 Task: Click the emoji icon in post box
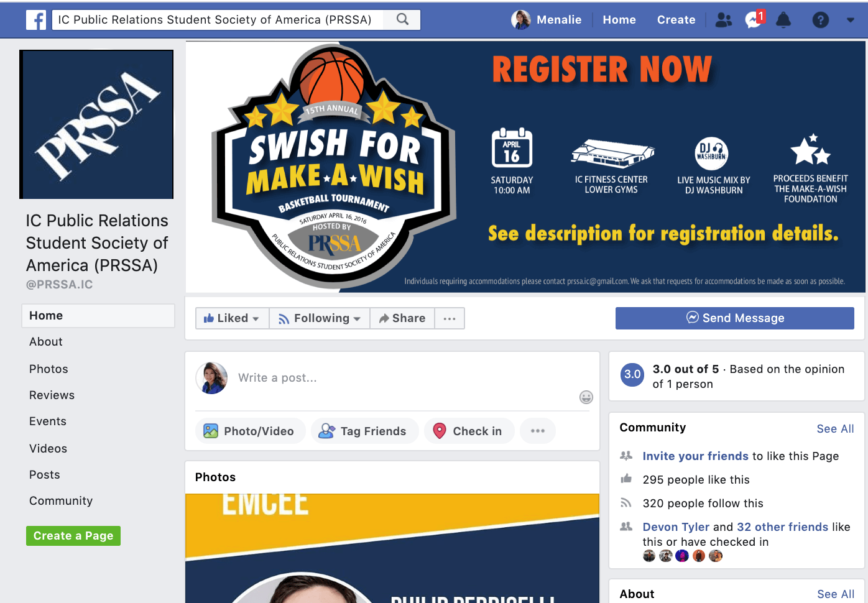[586, 397]
